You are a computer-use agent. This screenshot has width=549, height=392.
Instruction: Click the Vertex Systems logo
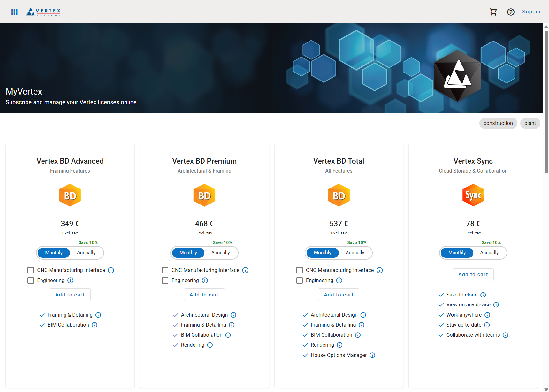[x=44, y=12]
